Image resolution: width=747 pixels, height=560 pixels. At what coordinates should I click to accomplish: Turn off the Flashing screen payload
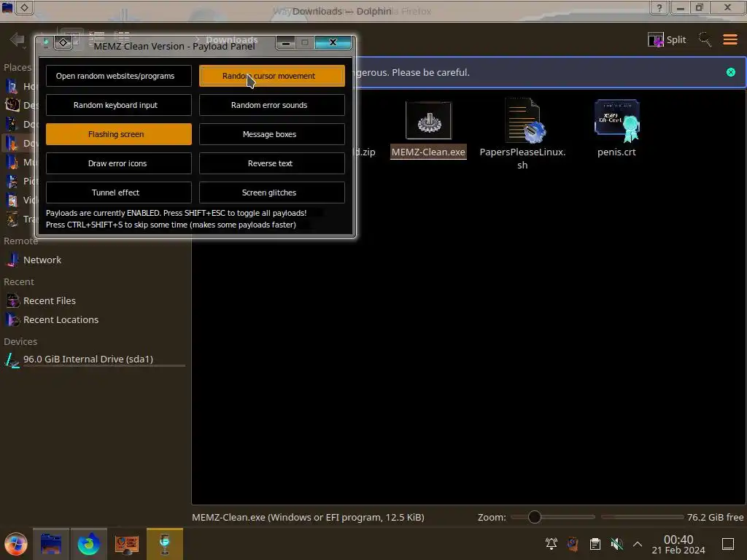(119, 134)
